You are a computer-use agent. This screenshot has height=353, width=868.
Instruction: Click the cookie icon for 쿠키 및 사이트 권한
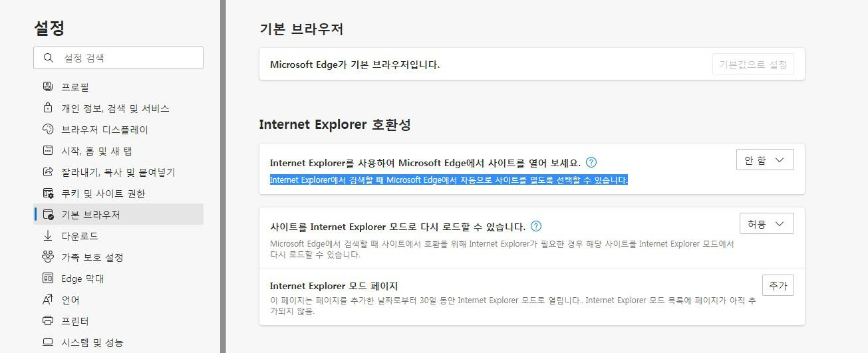48,193
